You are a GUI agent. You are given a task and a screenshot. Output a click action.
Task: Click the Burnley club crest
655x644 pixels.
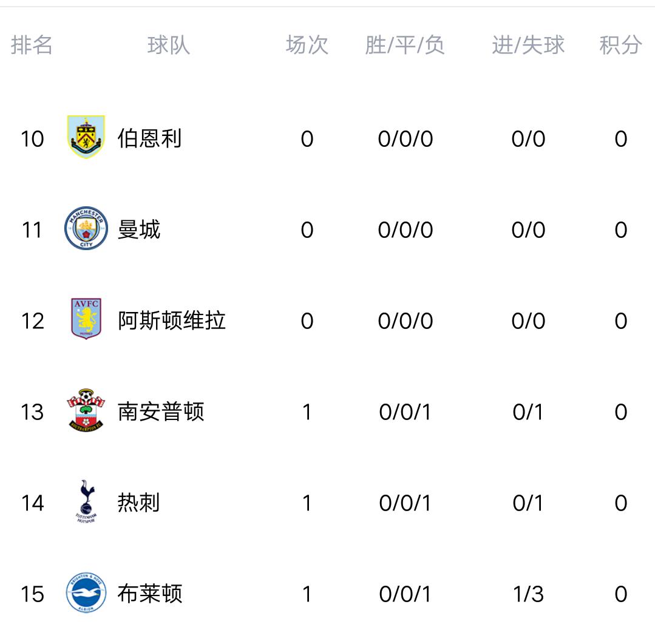pyautogui.click(x=86, y=138)
